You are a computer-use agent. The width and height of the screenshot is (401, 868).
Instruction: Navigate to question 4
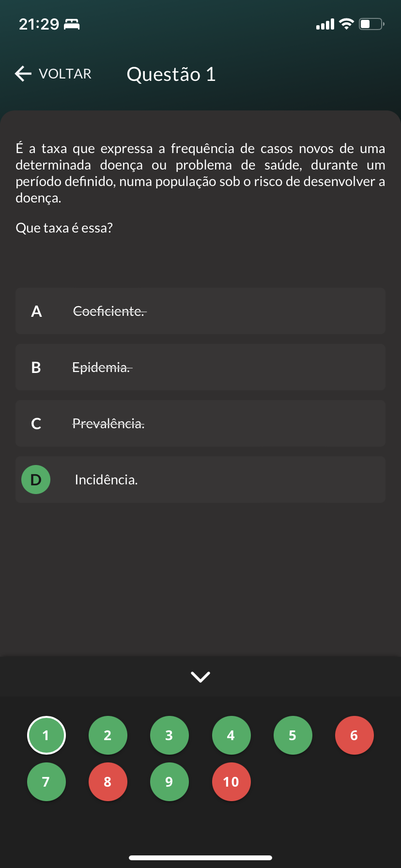coord(231,735)
